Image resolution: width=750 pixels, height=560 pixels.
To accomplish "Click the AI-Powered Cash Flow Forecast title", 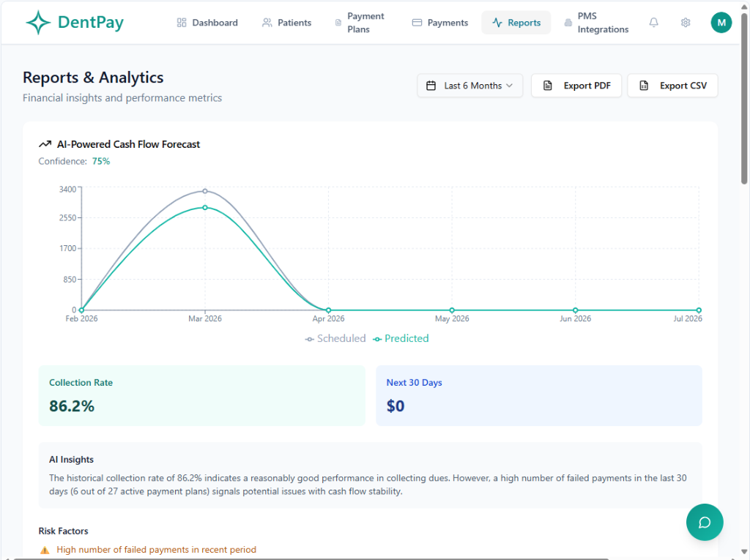I will coord(128,144).
